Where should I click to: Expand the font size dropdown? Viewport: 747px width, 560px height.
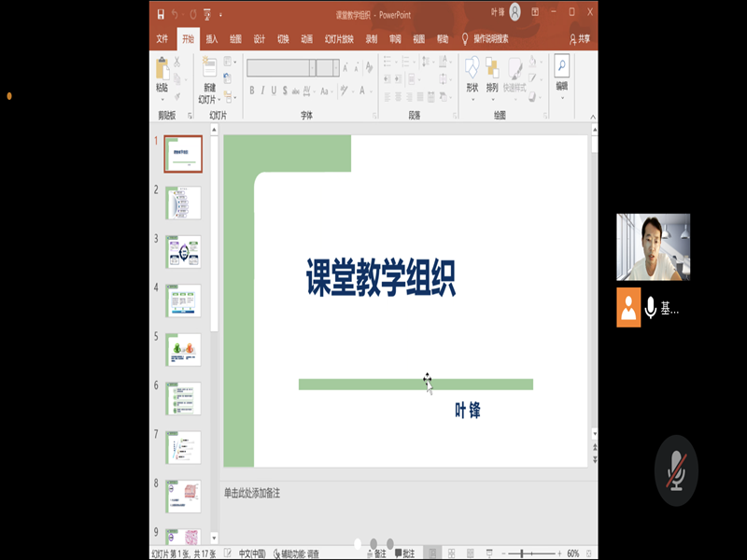pyautogui.click(x=335, y=67)
